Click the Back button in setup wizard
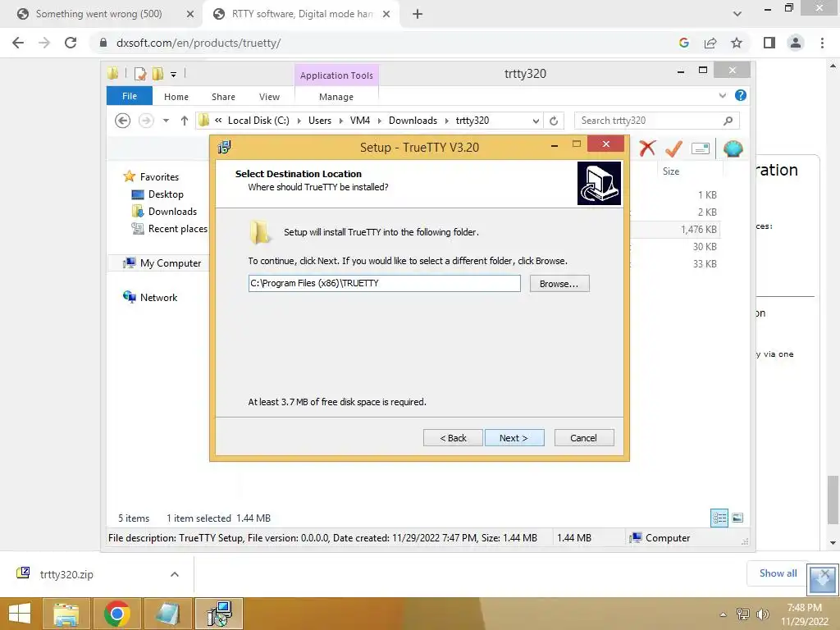Image resolution: width=840 pixels, height=630 pixels. [453, 438]
